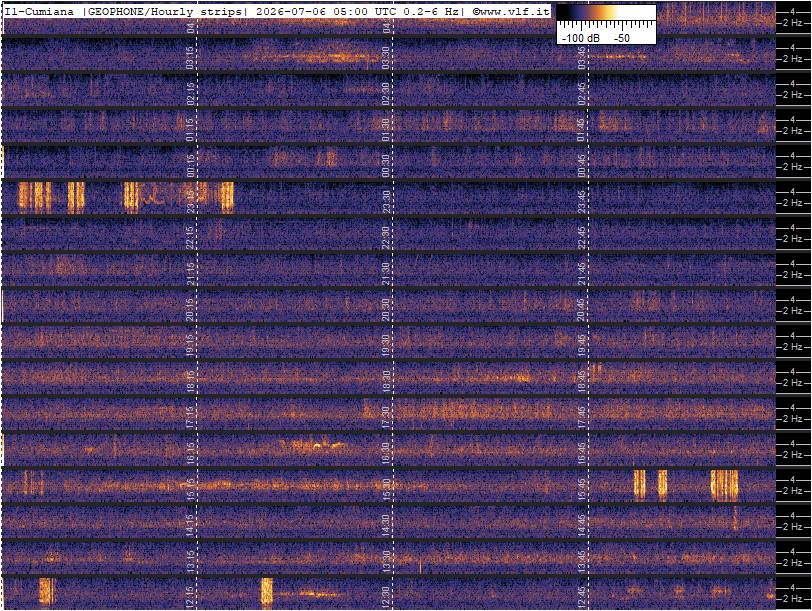The image size is (812, 611).
Task: Select the 02:15 time marker
Action: [190, 94]
